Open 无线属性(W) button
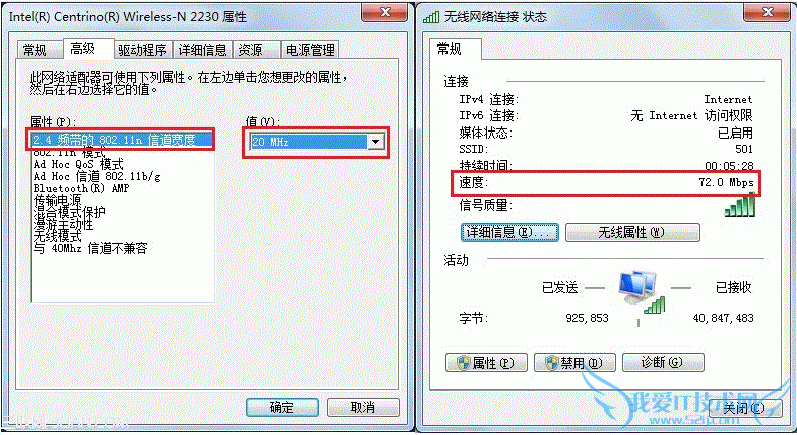 (x=632, y=232)
